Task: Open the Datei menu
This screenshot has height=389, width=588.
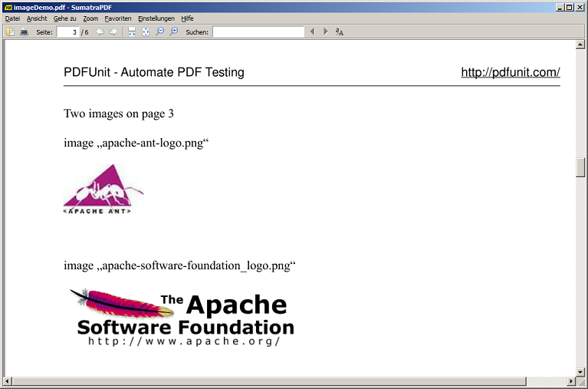Action: pos(12,18)
